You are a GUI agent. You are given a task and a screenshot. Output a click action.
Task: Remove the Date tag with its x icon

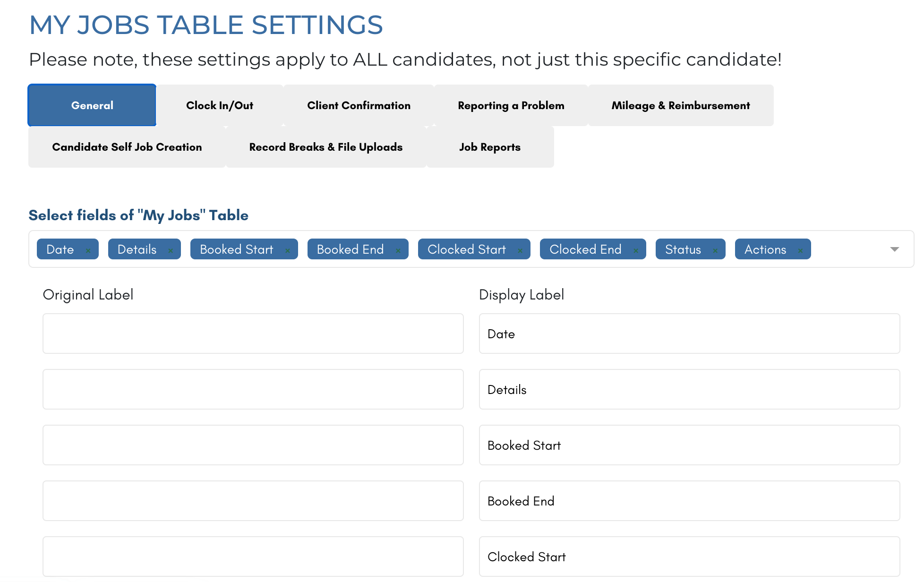coord(88,250)
